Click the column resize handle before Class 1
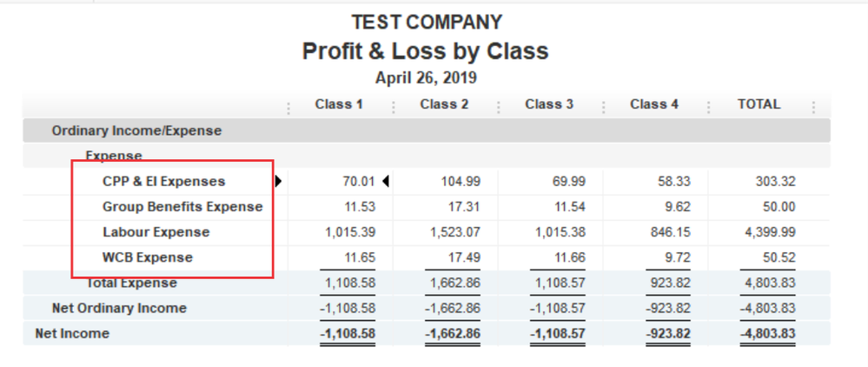The height and width of the screenshot is (367, 868). [x=288, y=108]
